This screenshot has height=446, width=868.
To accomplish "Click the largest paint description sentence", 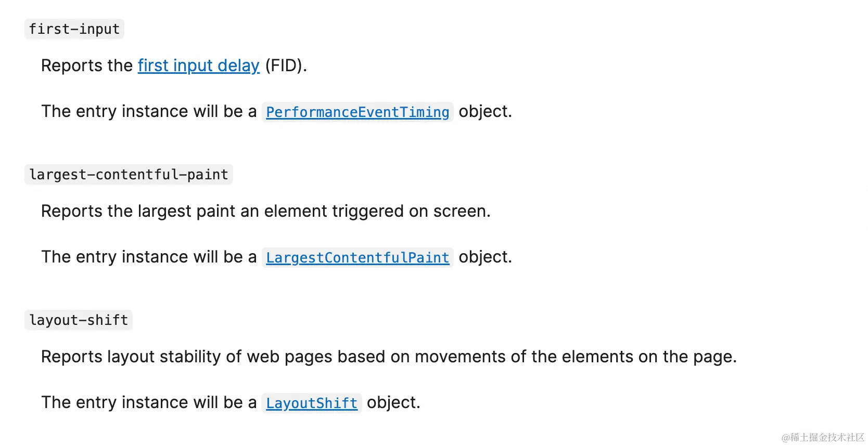I will pyautogui.click(x=265, y=212).
